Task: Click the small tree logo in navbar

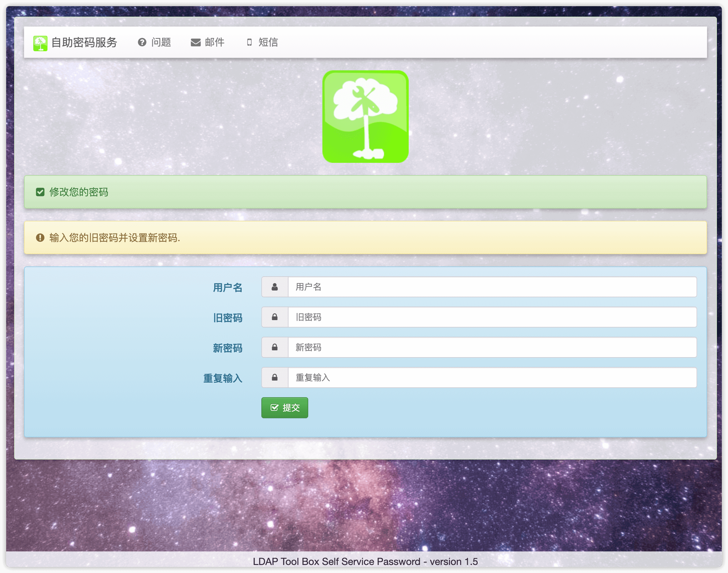Action: (x=40, y=43)
